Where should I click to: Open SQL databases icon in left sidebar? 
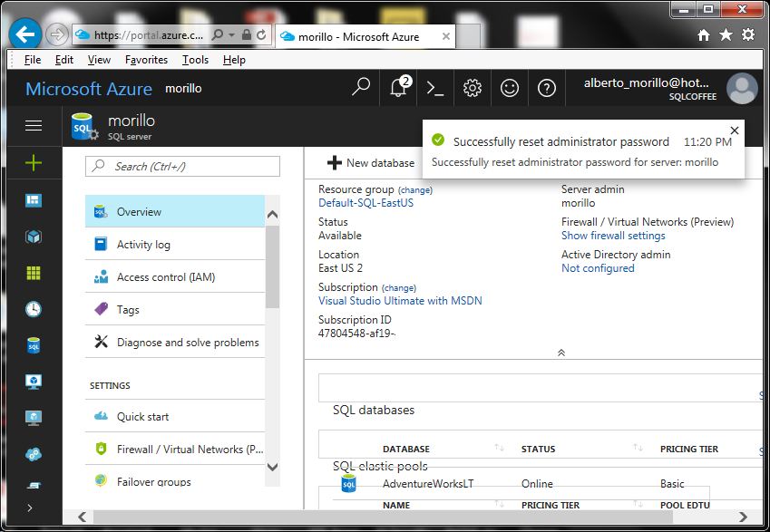point(34,345)
